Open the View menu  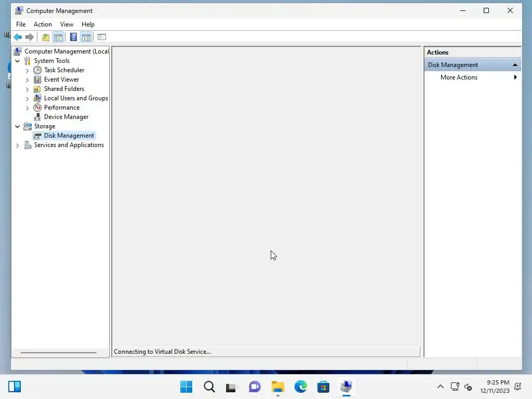pyautogui.click(x=66, y=24)
